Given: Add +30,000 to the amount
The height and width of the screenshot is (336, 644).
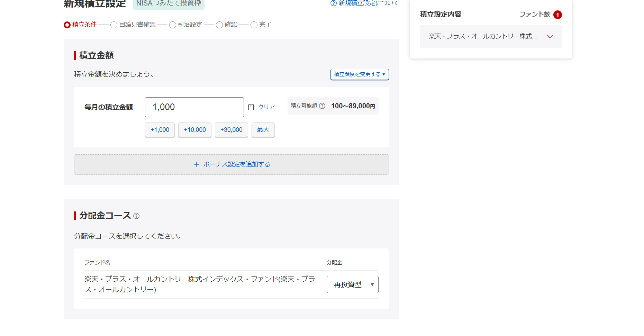Looking at the screenshot, I should [232, 130].
